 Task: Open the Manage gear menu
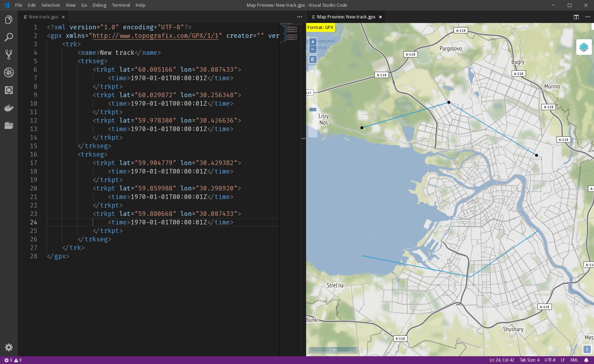click(8, 347)
